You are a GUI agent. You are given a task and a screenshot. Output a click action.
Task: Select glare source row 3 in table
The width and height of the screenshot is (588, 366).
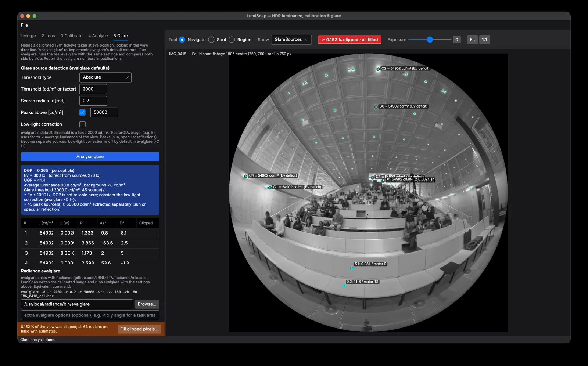click(90, 253)
